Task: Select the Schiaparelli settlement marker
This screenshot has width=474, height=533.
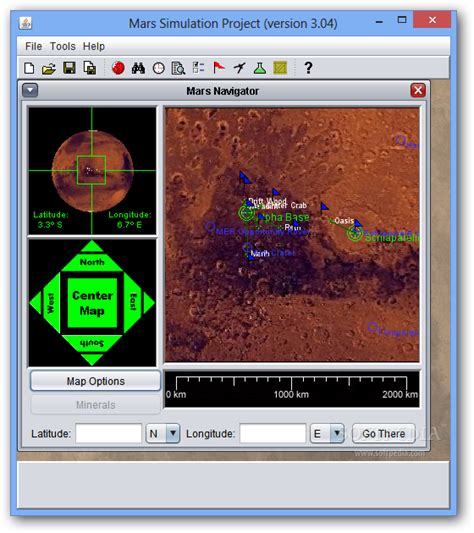Action: coord(355,233)
